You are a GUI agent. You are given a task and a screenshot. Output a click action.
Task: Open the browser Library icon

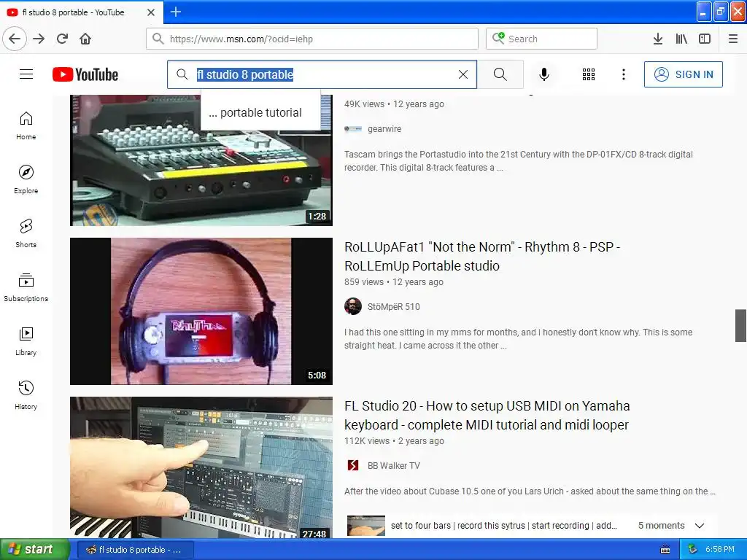click(681, 39)
